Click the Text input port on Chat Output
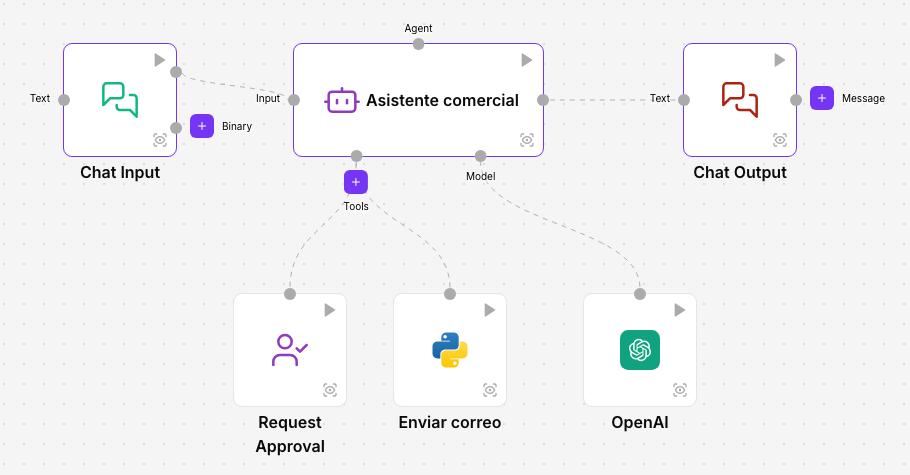 tap(684, 100)
